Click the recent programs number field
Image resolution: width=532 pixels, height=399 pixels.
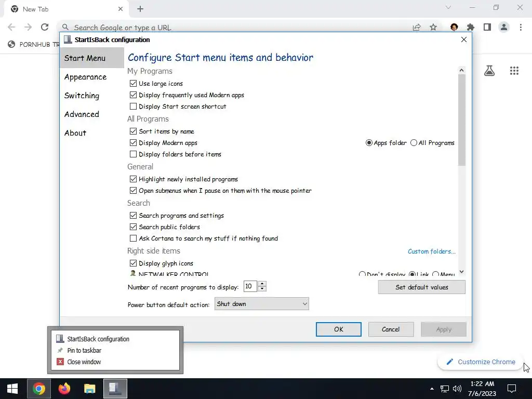click(250, 286)
